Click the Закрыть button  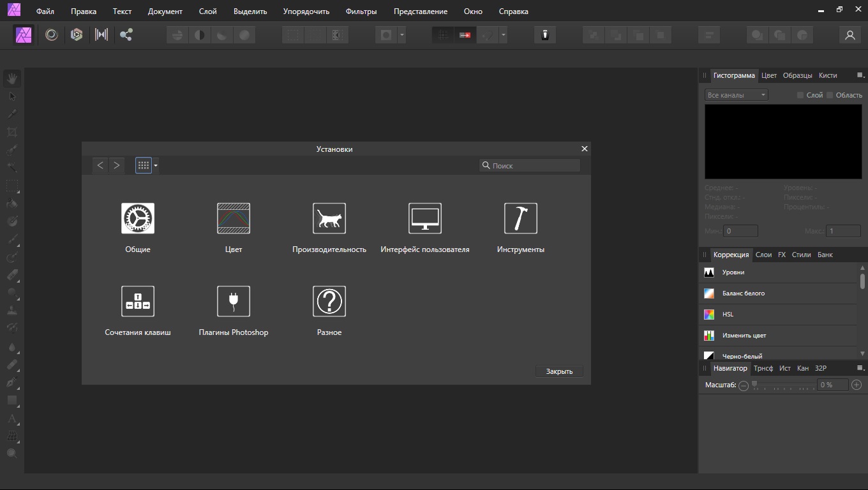(x=559, y=371)
